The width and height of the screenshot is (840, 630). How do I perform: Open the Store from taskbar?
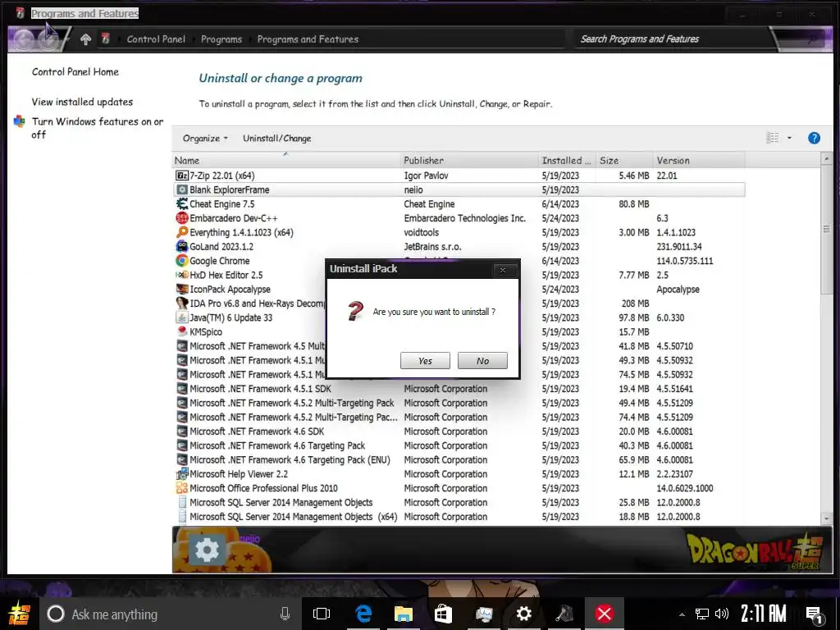coord(443,614)
